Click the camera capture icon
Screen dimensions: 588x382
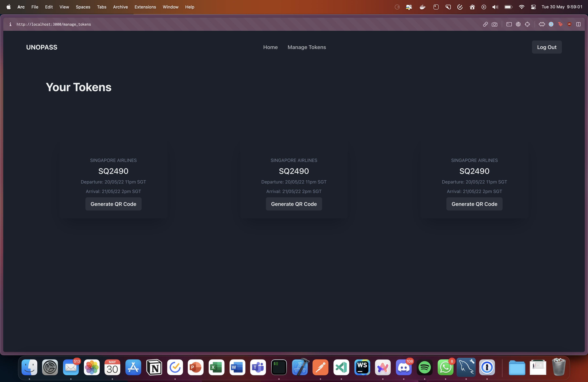[x=494, y=24]
